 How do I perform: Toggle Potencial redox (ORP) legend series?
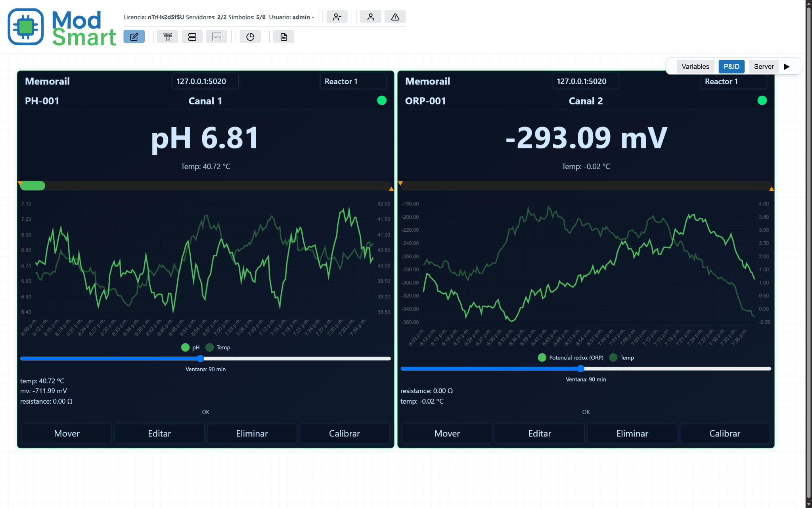pos(571,358)
